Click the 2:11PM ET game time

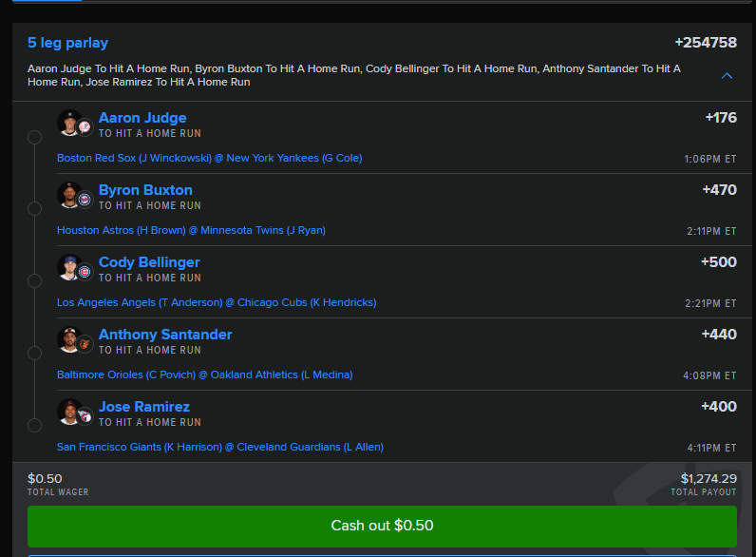(x=711, y=232)
